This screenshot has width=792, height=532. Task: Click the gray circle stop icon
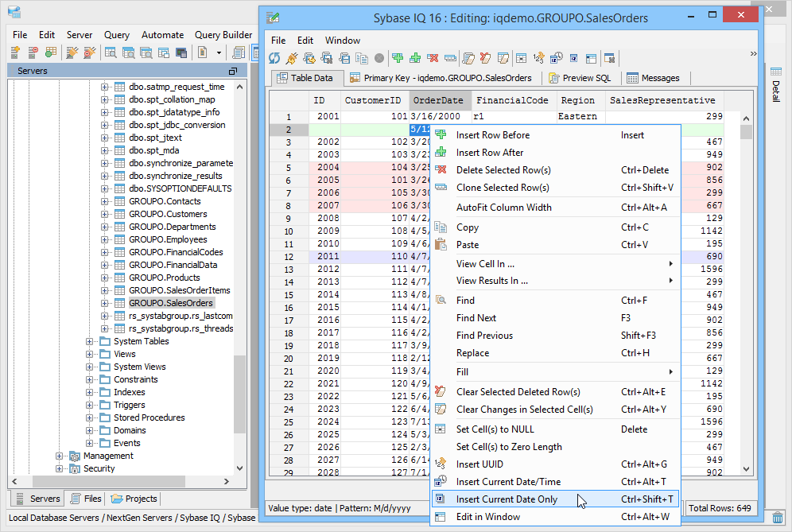[x=379, y=58]
